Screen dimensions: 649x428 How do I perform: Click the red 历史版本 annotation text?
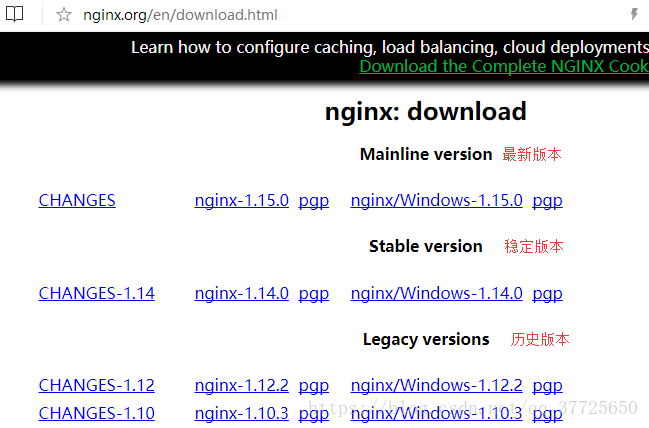click(x=540, y=339)
